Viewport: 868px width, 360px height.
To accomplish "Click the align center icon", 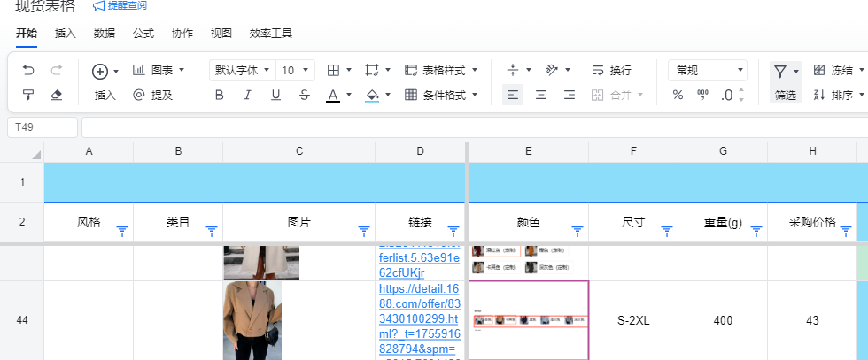I will 541,95.
